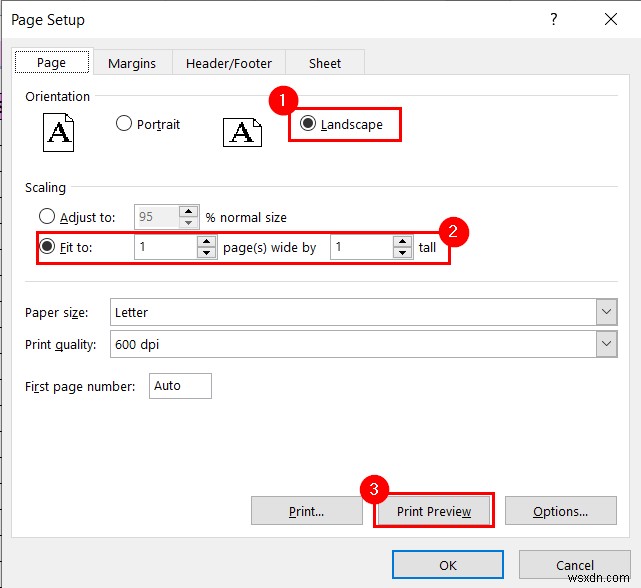Click the 'Page Setup' title text
This screenshot has height=588, width=641.
tap(48, 20)
